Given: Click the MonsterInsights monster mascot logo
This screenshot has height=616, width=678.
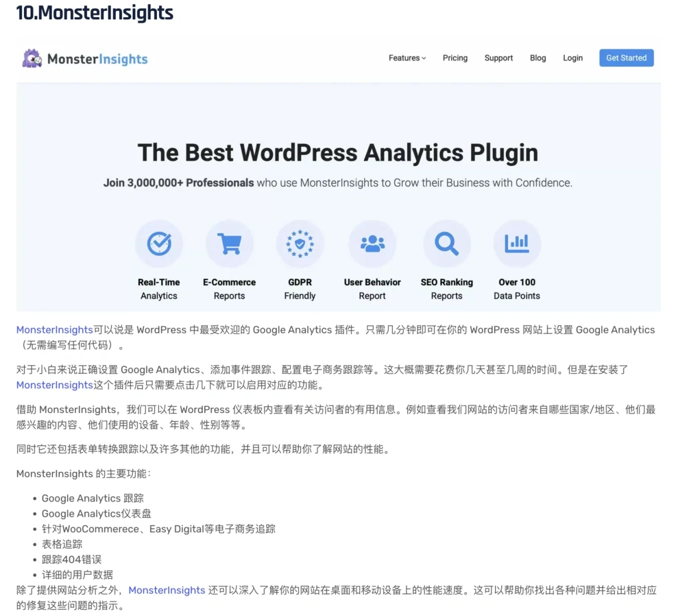Looking at the screenshot, I should point(32,58).
